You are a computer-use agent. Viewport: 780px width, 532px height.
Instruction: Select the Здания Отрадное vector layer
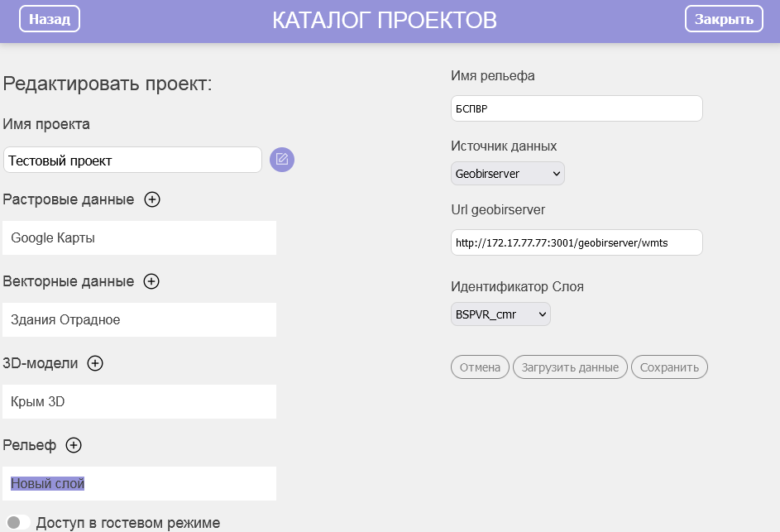tap(139, 319)
